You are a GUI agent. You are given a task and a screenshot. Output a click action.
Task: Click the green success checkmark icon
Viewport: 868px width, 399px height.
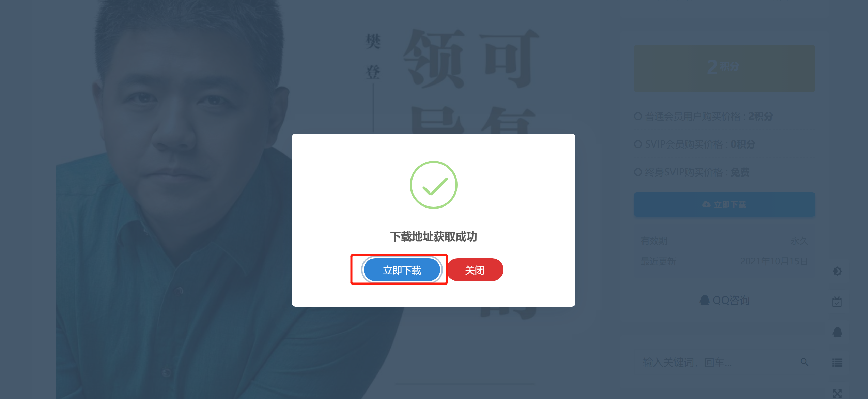click(433, 185)
